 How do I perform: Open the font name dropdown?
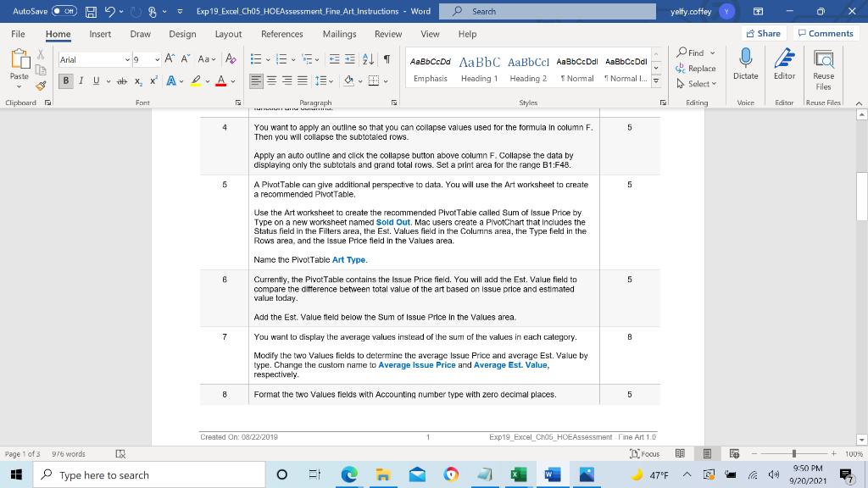127,58
